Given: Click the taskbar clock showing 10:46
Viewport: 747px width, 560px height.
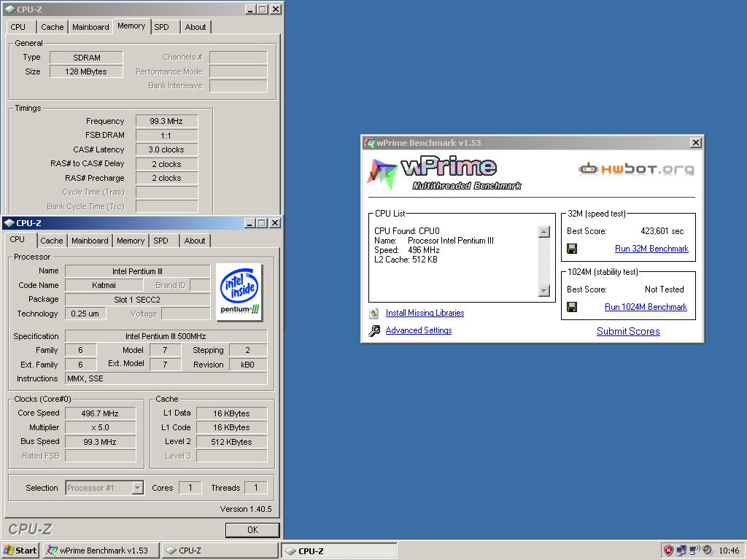Looking at the screenshot, I should [x=729, y=551].
